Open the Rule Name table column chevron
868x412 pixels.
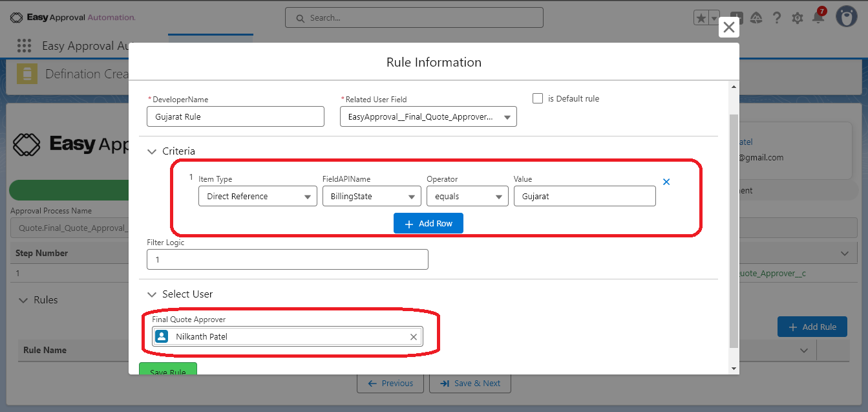point(805,350)
